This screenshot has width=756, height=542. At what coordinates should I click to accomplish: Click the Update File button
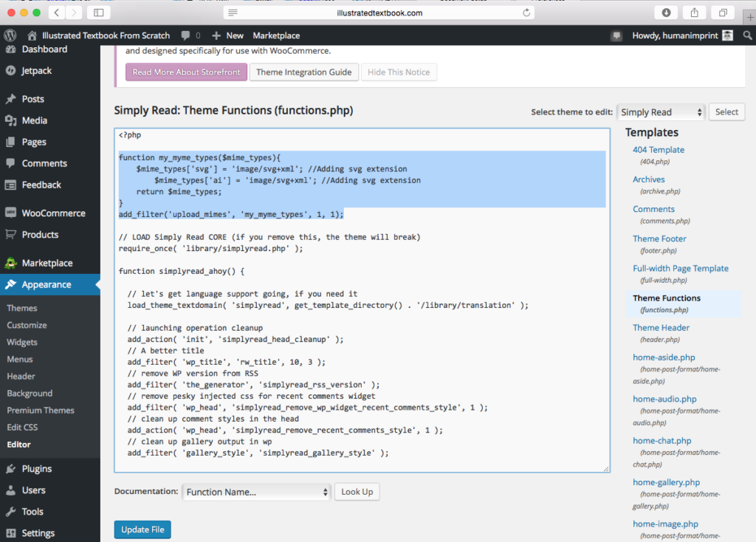tap(142, 529)
